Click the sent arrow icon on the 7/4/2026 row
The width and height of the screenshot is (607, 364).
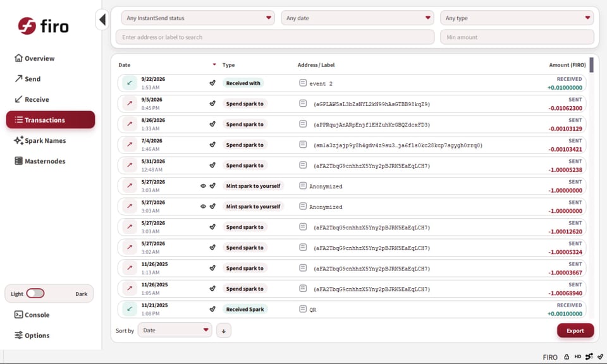point(130,144)
